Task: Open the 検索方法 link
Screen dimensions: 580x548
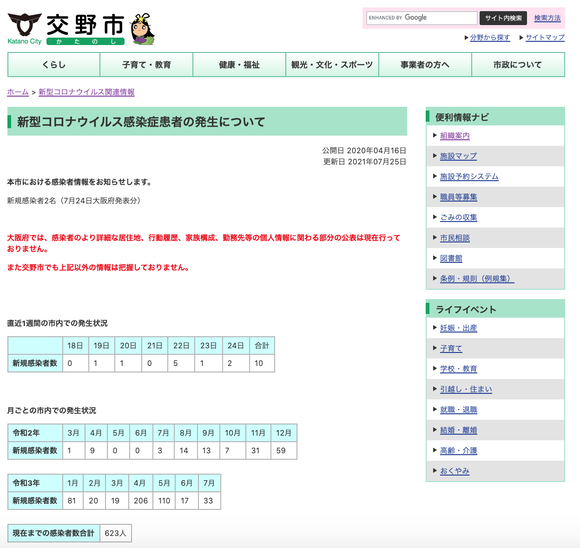Action: click(547, 18)
